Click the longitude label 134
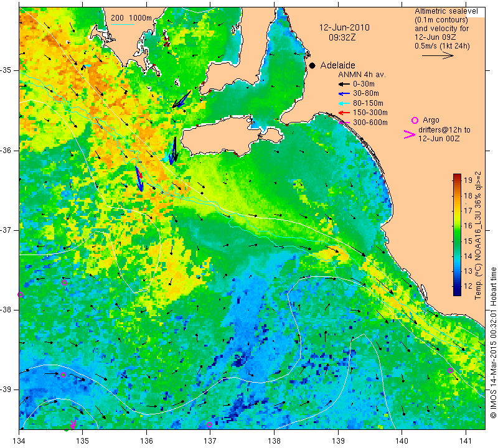 19,441
